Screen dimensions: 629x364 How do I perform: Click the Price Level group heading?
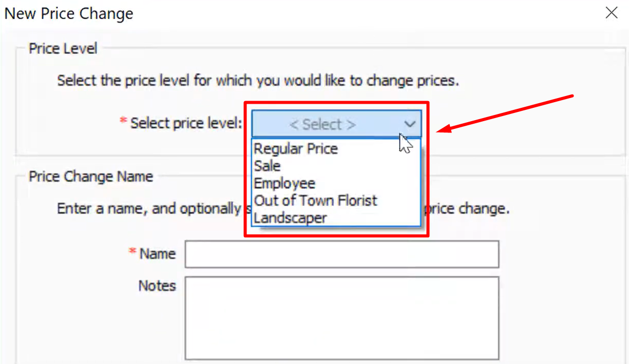[x=63, y=49]
